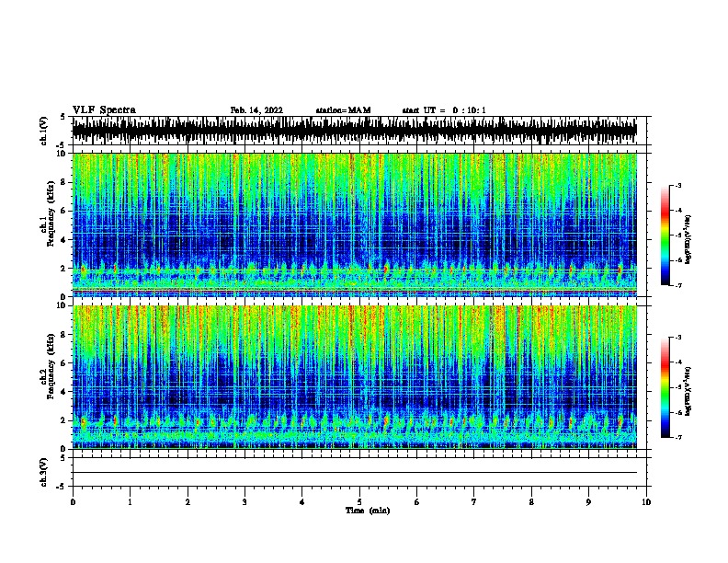This screenshot has width=728, height=563.
Task: Click the color scale bar beside ch.1 spectrogram
Action: click(x=665, y=236)
